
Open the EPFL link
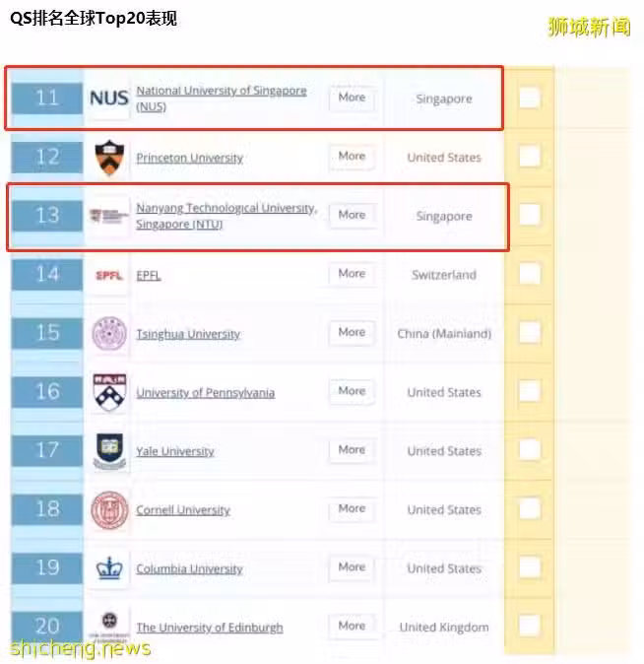coord(148,276)
